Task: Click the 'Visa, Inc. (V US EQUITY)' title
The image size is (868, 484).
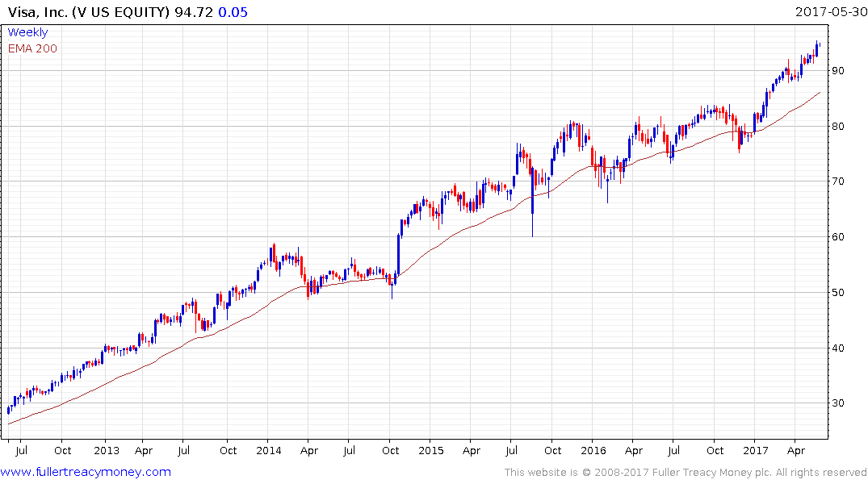Action: tap(89, 12)
